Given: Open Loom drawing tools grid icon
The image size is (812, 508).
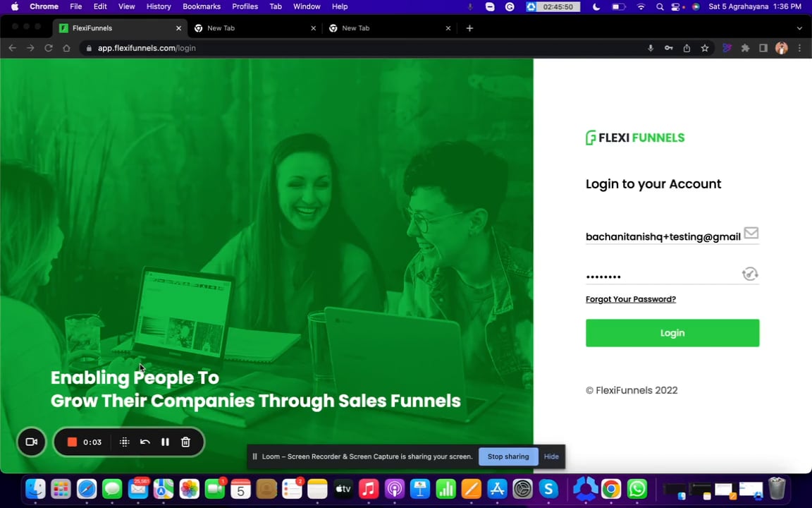Looking at the screenshot, I should pyautogui.click(x=124, y=442).
